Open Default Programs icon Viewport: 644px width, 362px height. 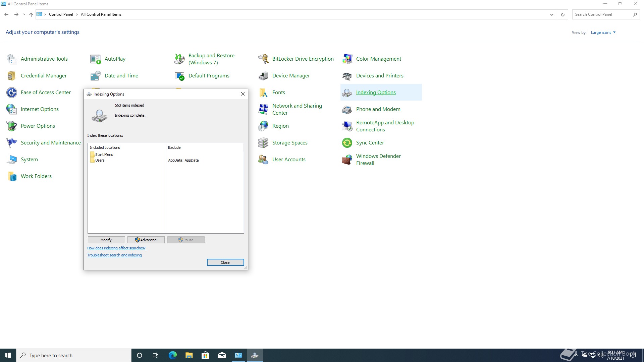coord(179,76)
